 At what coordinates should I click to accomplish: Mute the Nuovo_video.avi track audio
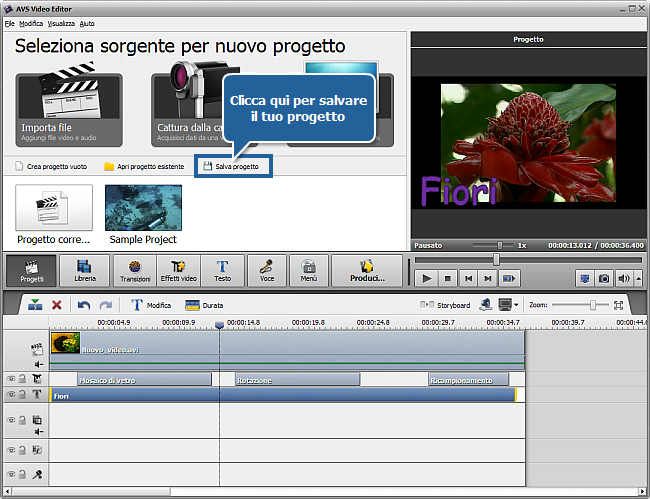point(37,365)
